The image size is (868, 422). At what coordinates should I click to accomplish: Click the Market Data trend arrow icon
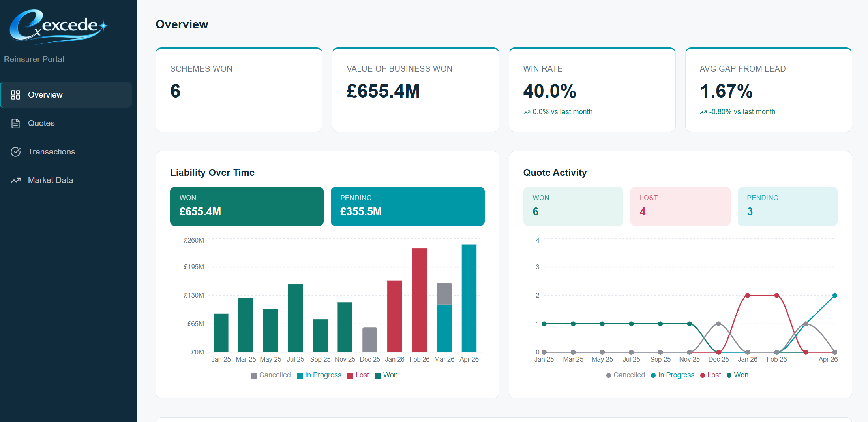(x=15, y=180)
